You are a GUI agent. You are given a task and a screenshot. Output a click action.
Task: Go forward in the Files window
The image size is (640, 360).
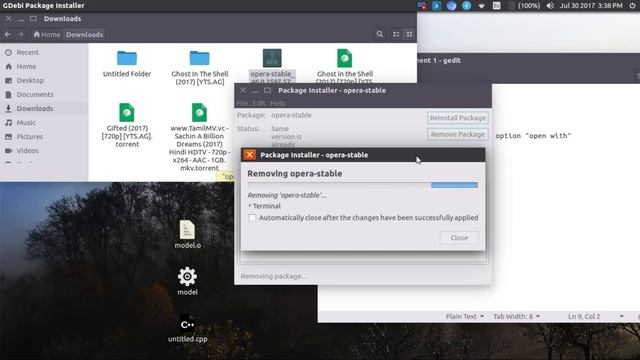(20, 34)
